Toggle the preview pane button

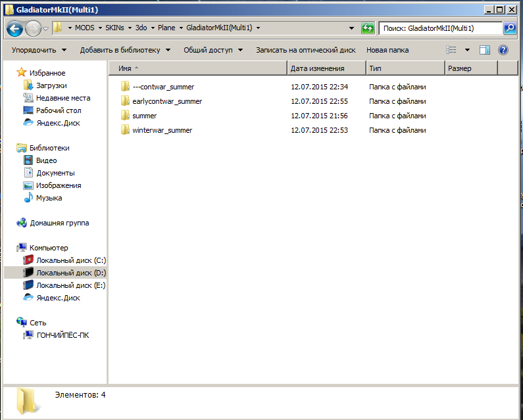pos(485,50)
